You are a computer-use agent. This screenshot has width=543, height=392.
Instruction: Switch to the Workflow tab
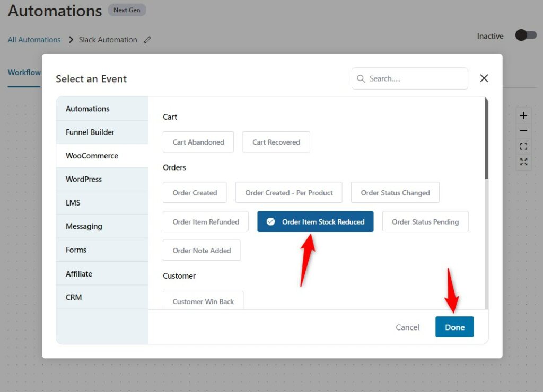(x=24, y=73)
